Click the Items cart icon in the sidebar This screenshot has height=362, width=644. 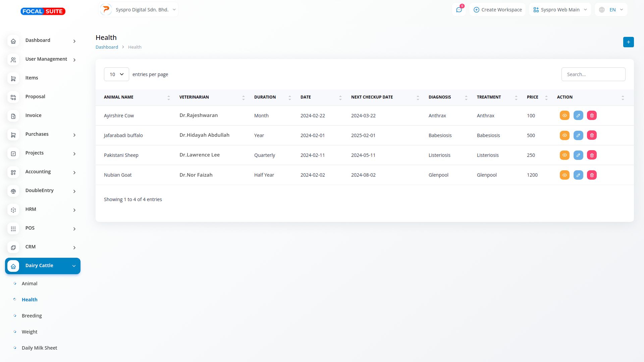click(13, 78)
